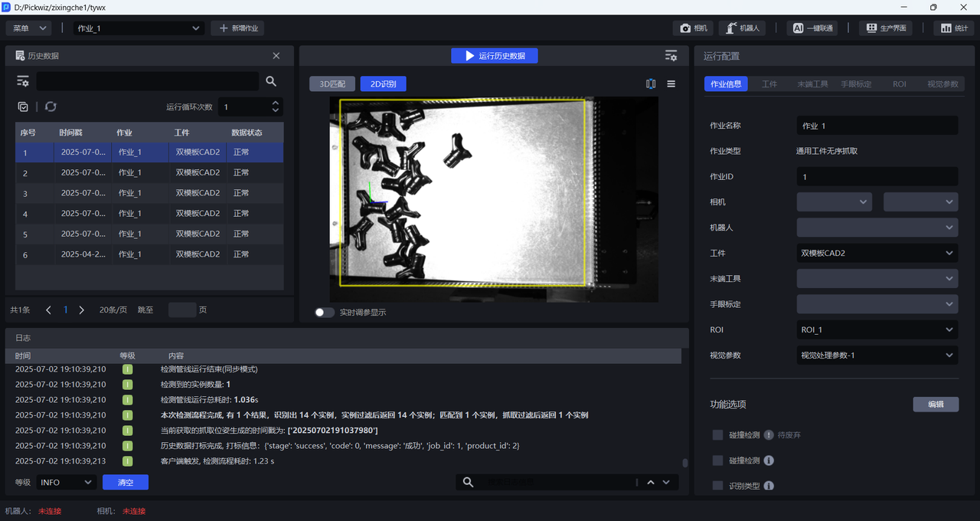Image resolution: width=980 pixels, height=521 pixels.
Task: Click the 清空 button to clear logs
Action: 126,483
